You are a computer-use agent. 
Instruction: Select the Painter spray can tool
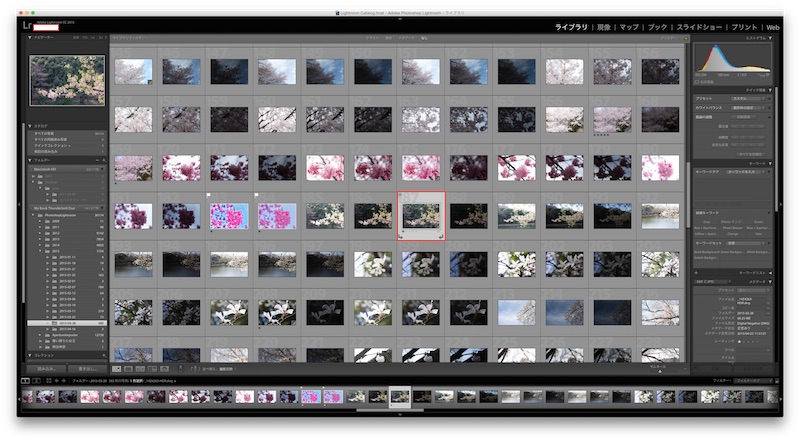coord(181,369)
